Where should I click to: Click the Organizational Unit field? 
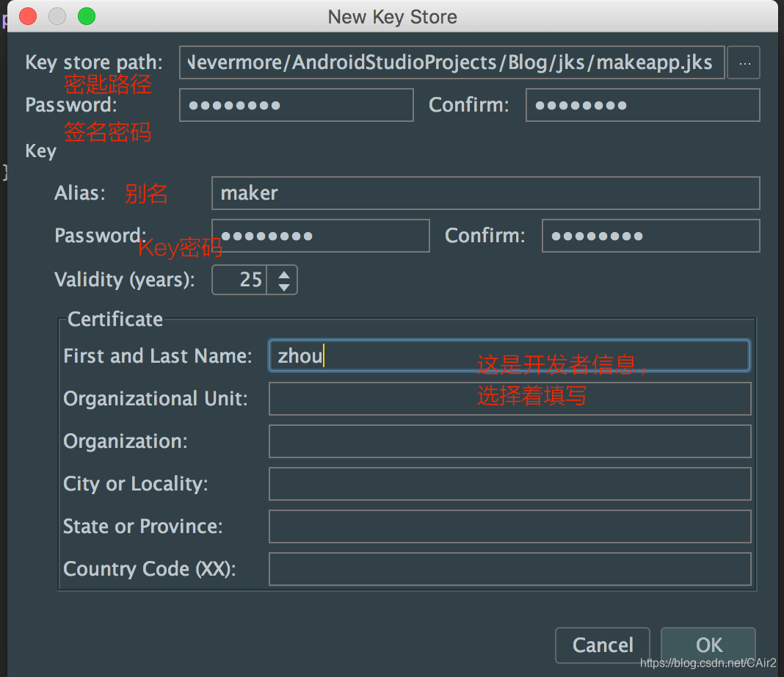pos(509,398)
